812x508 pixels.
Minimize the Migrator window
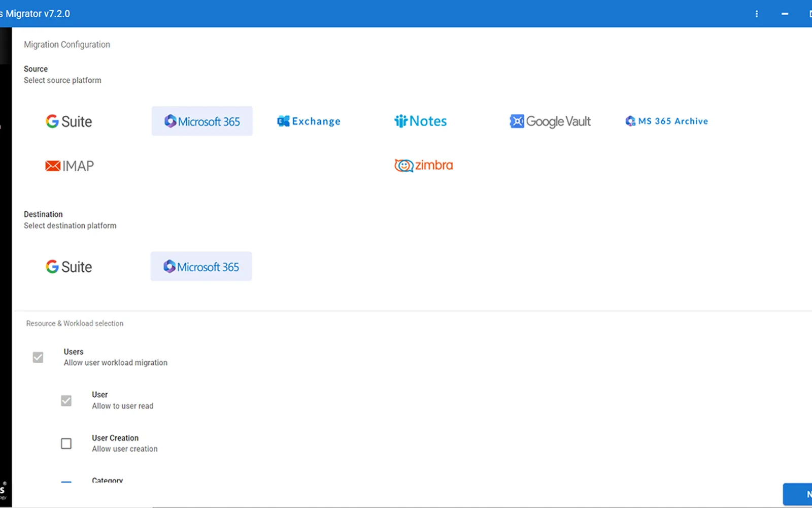click(x=785, y=14)
